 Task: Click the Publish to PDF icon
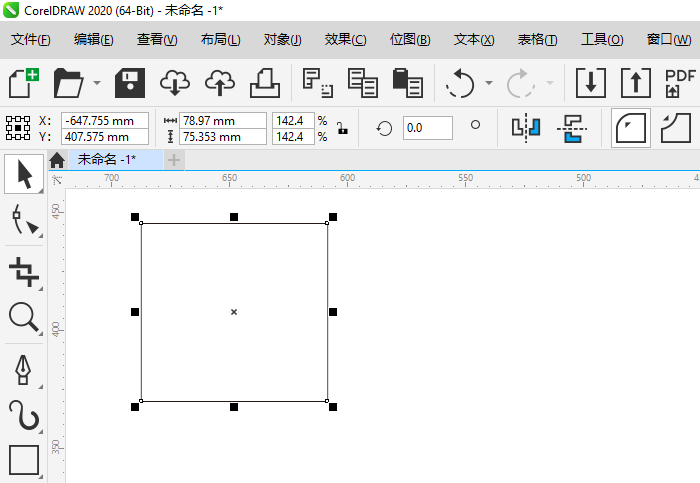pyautogui.click(x=680, y=82)
